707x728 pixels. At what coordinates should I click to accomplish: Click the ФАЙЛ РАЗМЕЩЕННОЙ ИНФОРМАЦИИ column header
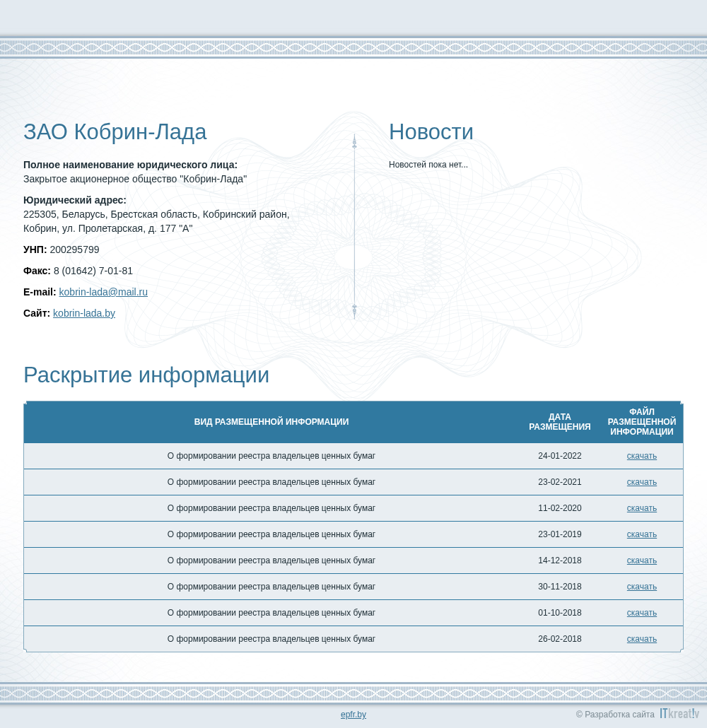tap(641, 422)
